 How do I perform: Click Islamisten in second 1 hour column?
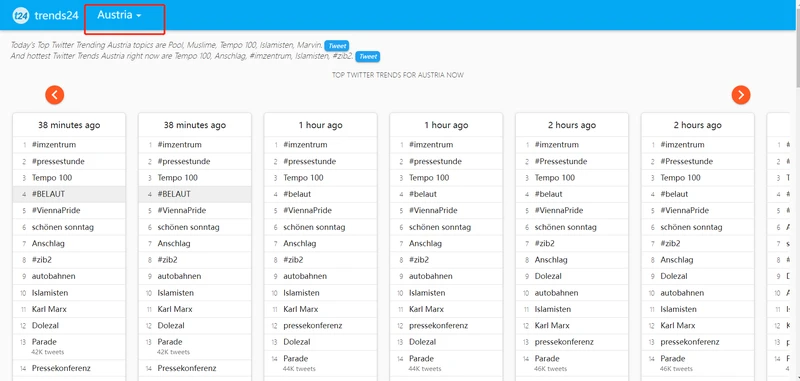pyautogui.click(x=427, y=293)
